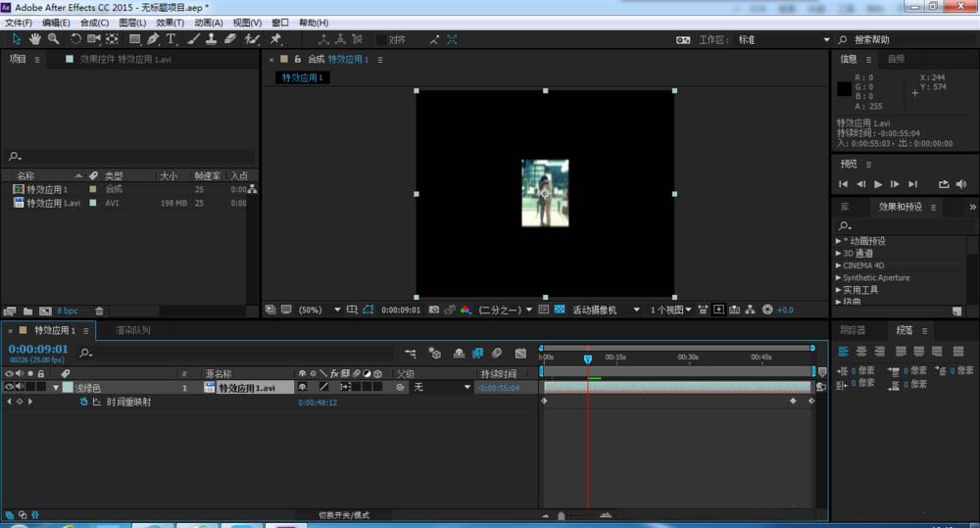Select the Zoom magnifier tool
The width and height of the screenshot is (980, 528).
pyautogui.click(x=53, y=39)
